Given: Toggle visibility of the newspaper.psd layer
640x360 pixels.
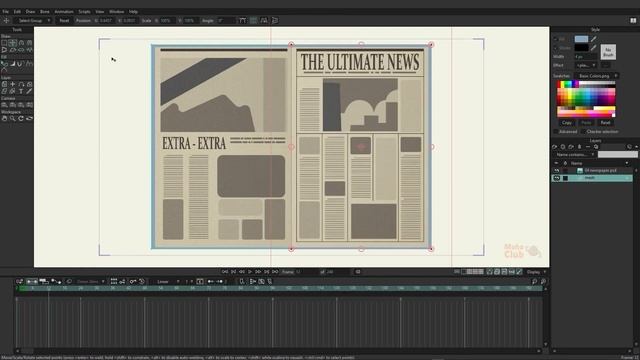Looking at the screenshot, I should pyautogui.click(x=556, y=171).
